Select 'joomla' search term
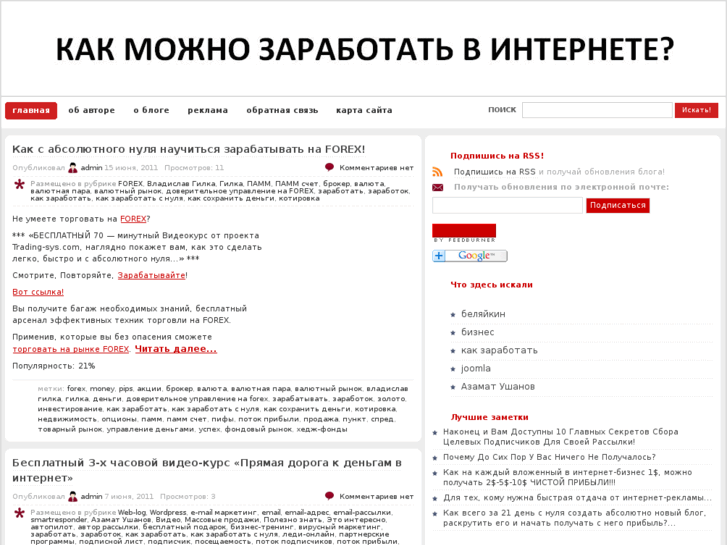Image resolution: width=727 pixels, height=545 pixels. 476,368
